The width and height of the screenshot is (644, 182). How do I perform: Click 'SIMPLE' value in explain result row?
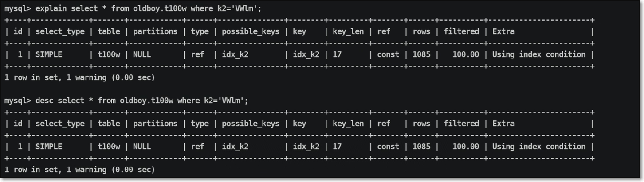coord(49,54)
